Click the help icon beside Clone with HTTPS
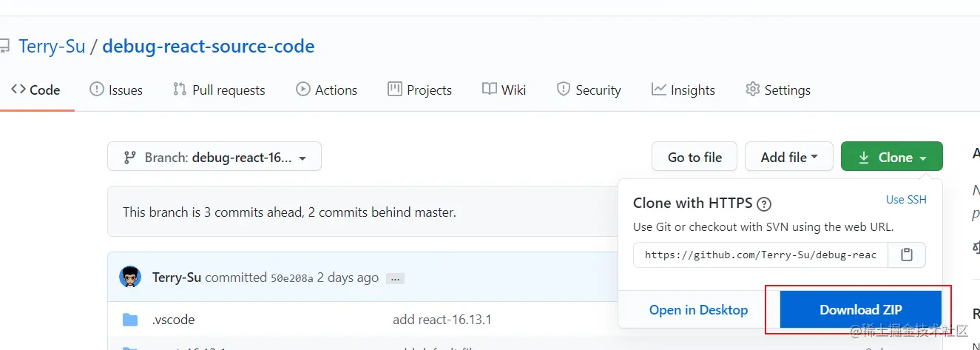The width and height of the screenshot is (980, 350). pyautogui.click(x=765, y=204)
